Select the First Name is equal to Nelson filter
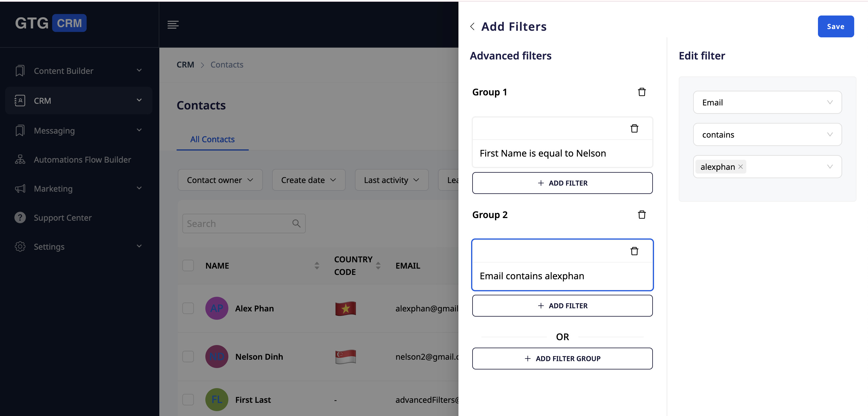This screenshot has height=416, width=868. [x=562, y=142]
